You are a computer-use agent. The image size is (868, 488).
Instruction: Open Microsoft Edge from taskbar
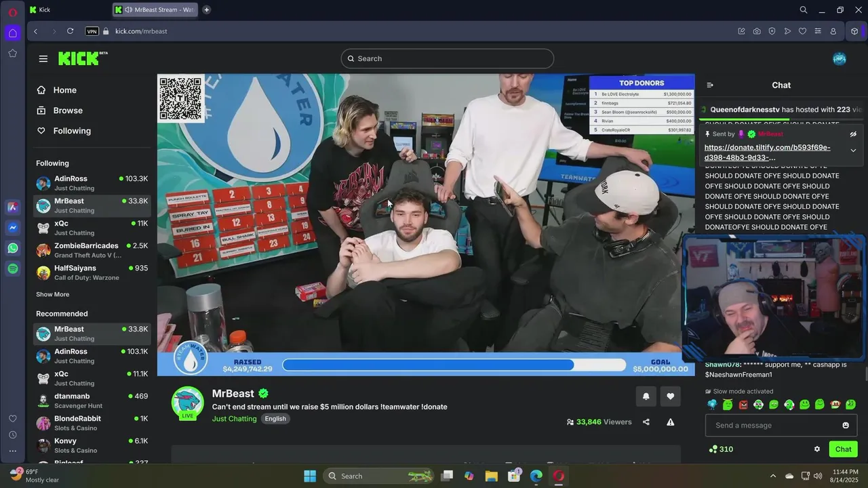click(536, 476)
